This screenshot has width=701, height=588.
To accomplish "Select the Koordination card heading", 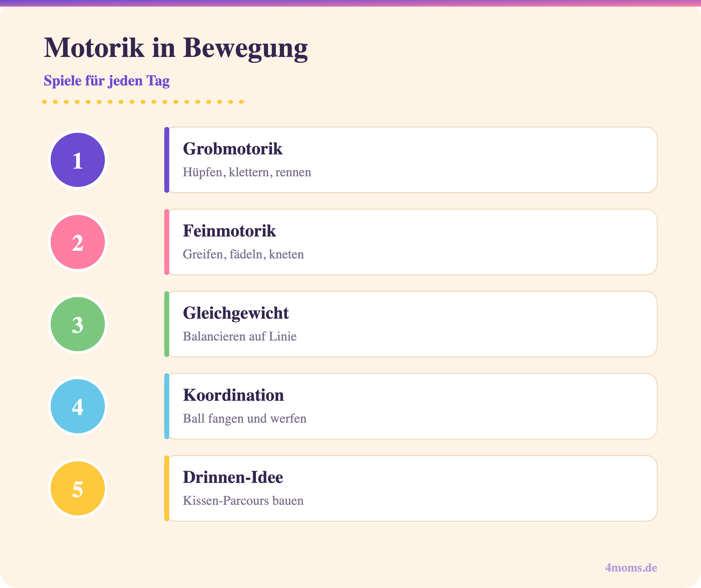I will pos(233,395).
